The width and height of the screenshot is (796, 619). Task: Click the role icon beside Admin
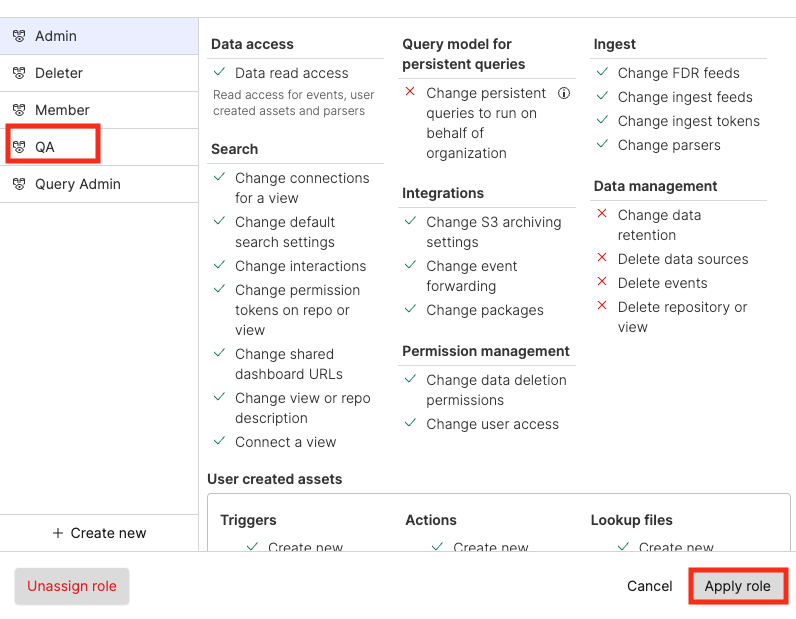click(x=18, y=36)
